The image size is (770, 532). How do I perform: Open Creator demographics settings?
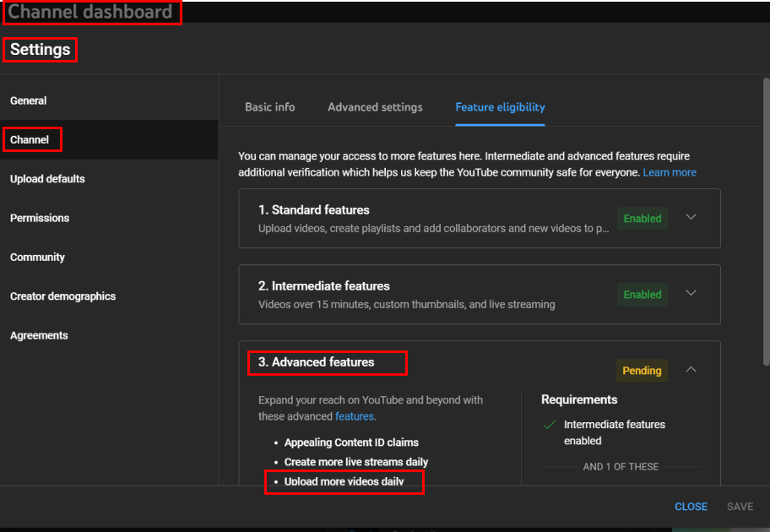(x=62, y=296)
